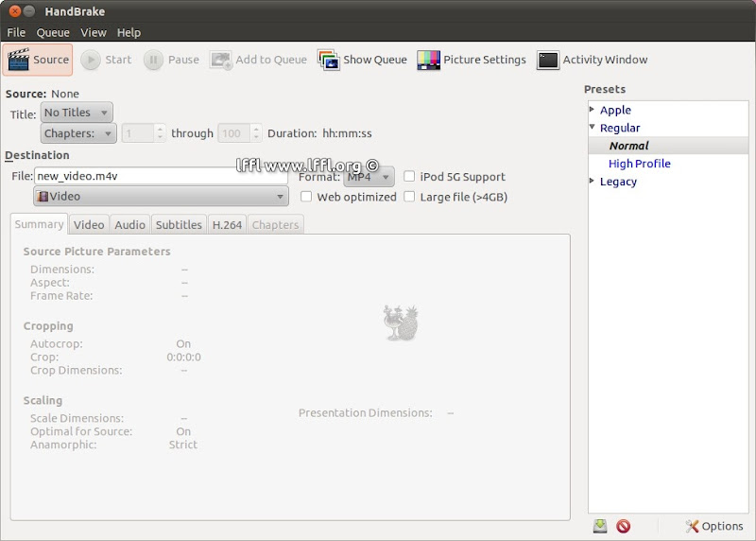Toggle the Web optimized checkbox
This screenshot has height=541, width=756.
(306, 197)
